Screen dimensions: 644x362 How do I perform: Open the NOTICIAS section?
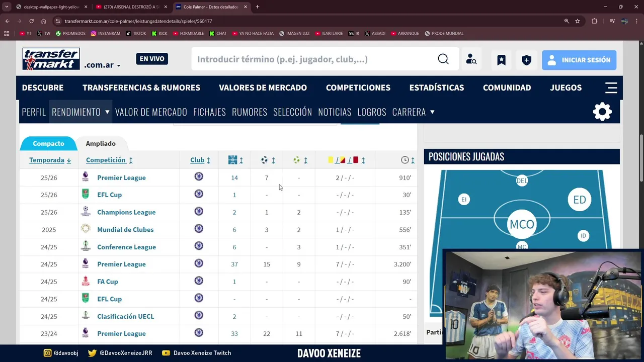335,112
